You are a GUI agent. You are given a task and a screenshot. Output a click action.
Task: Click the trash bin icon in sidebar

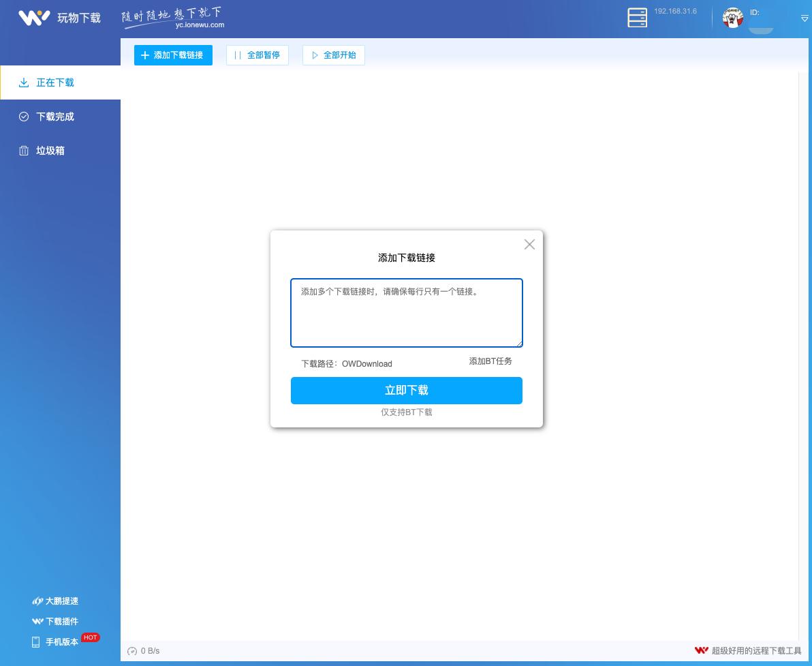pyautogui.click(x=24, y=151)
